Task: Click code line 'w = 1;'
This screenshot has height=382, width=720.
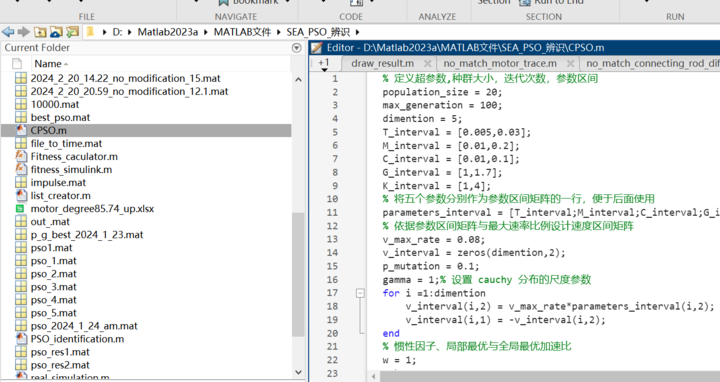Action: pos(399,360)
